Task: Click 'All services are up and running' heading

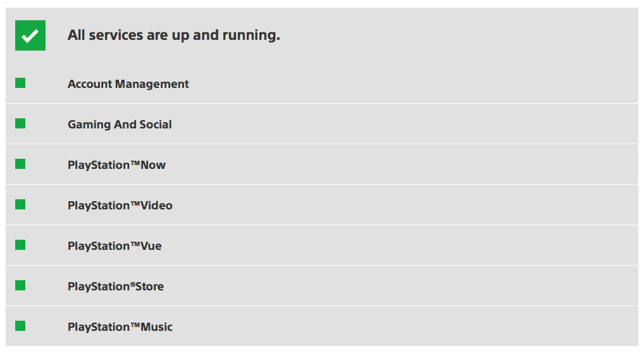Action: coord(174,35)
